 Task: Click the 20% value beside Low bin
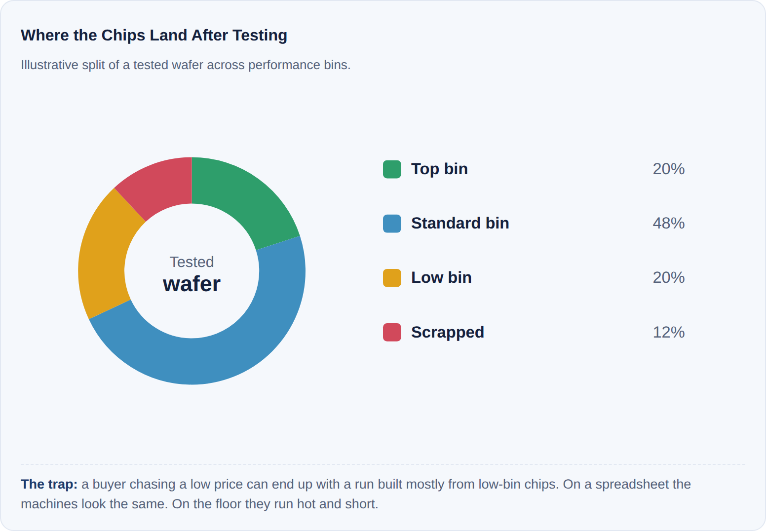click(669, 277)
